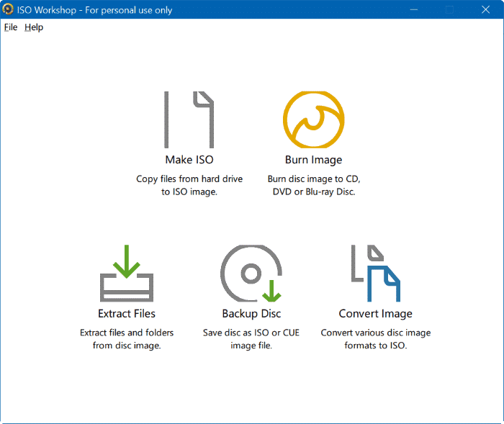Minimize the ISO Workshop window

(414, 9)
